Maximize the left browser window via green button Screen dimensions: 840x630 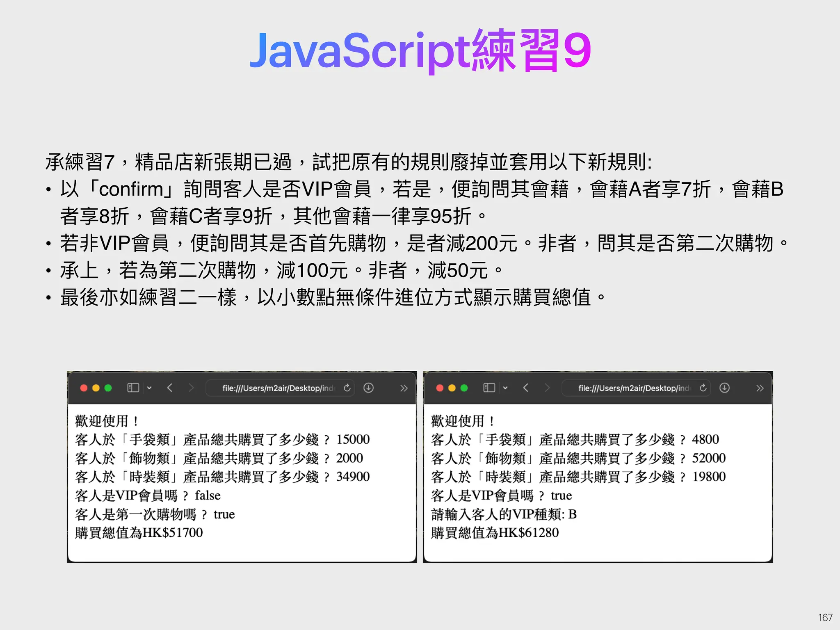pos(108,388)
